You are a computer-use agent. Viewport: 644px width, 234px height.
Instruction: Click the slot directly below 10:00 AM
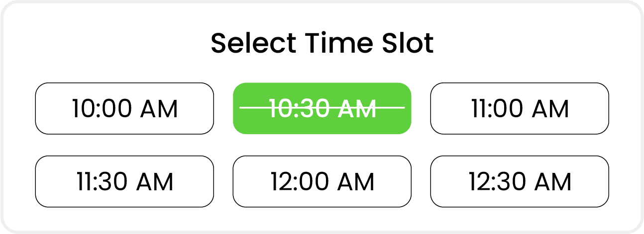[124, 181]
